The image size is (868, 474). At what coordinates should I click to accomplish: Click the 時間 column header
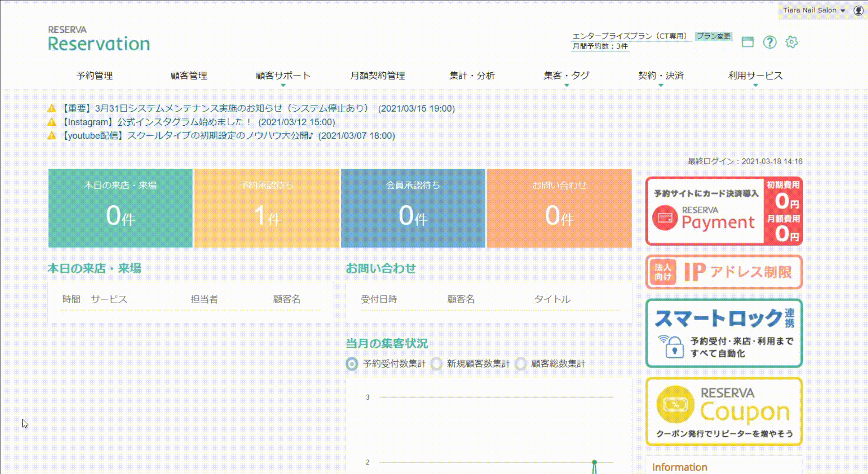click(x=71, y=299)
